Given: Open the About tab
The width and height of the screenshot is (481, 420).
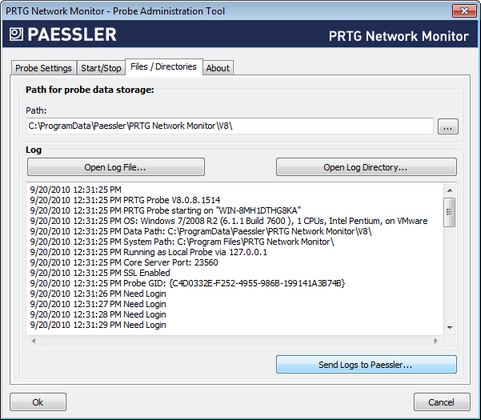Looking at the screenshot, I should pyautogui.click(x=218, y=68).
